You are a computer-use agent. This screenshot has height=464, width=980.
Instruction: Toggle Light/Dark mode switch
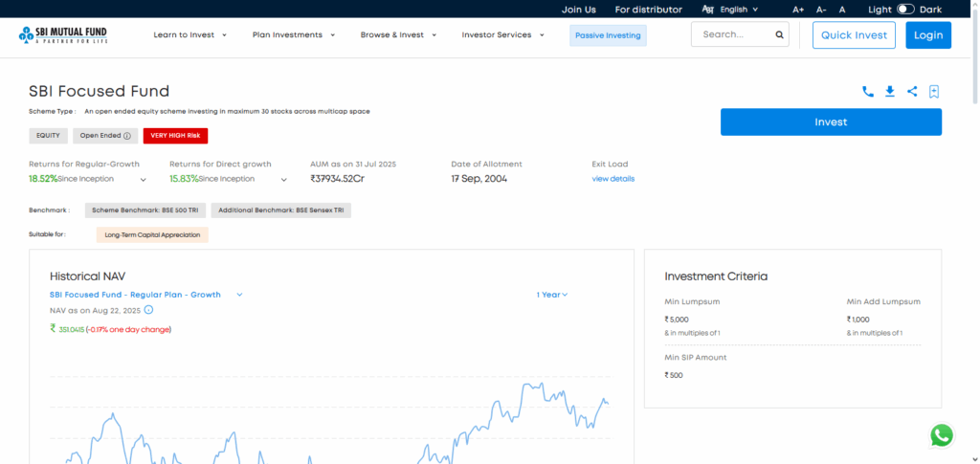[x=905, y=10]
